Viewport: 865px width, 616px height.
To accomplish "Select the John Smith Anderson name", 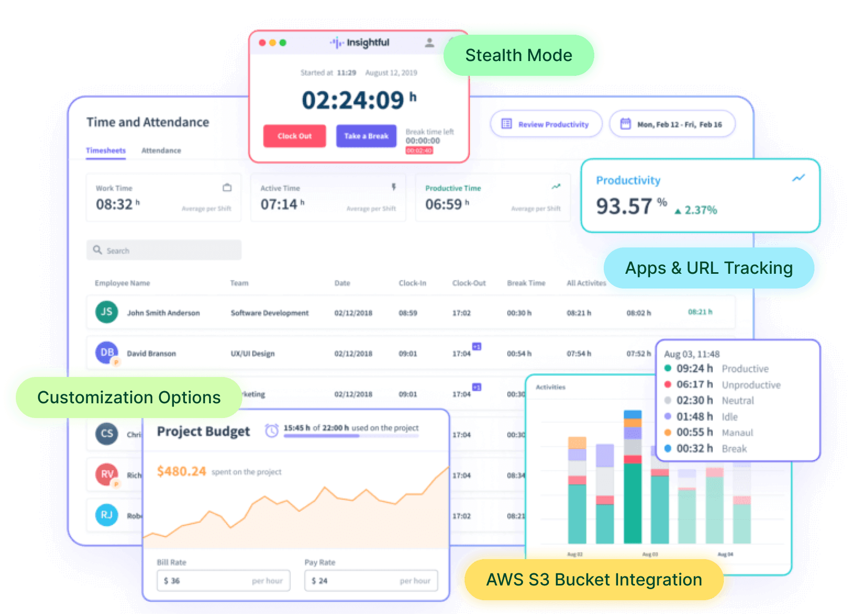I will (163, 313).
